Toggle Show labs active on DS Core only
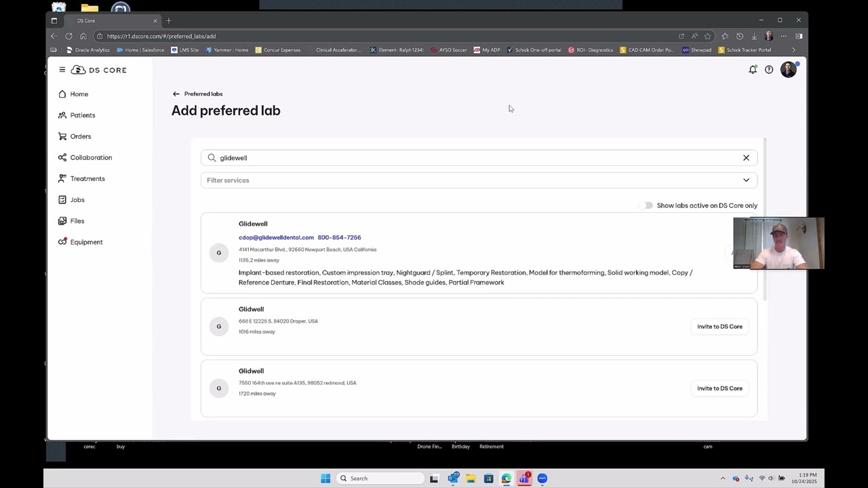Viewport: 868px width, 488px height. (646, 205)
